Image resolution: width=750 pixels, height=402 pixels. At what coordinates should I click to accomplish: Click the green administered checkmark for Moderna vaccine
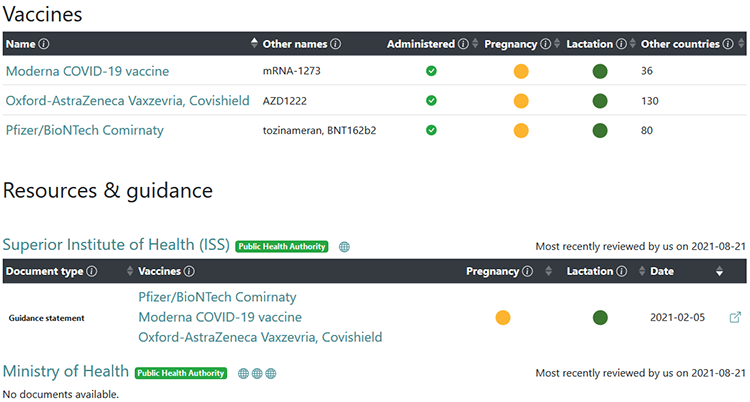pyautogui.click(x=431, y=71)
